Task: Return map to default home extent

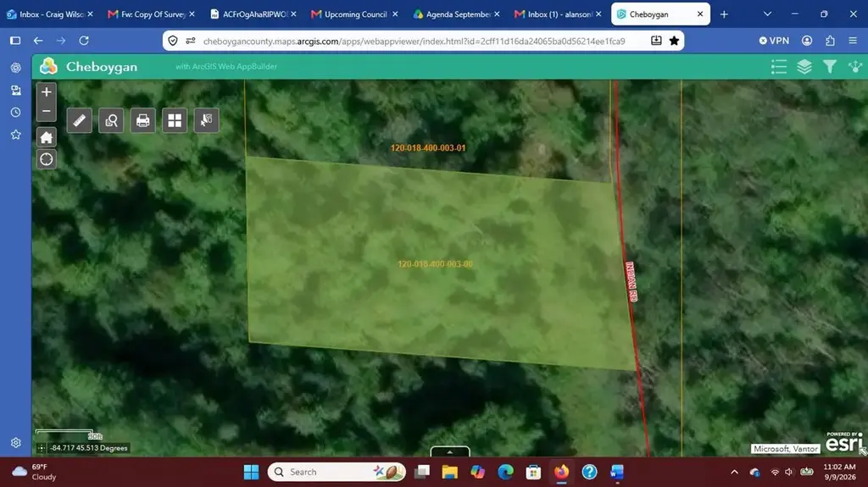Action: coord(47,136)
